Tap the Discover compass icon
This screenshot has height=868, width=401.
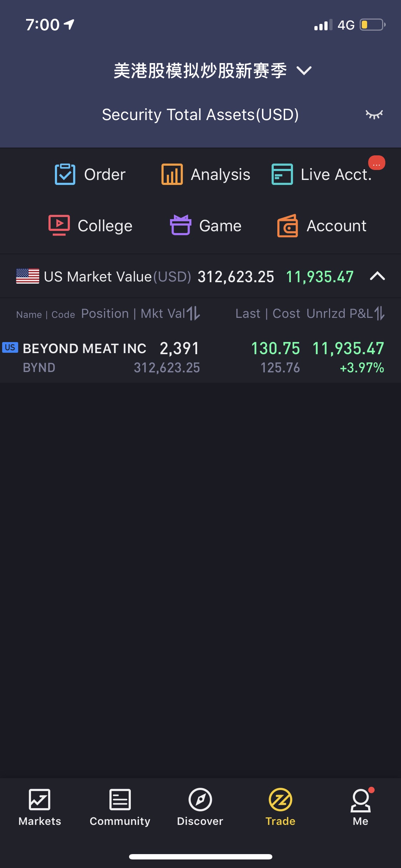[200, 800]
